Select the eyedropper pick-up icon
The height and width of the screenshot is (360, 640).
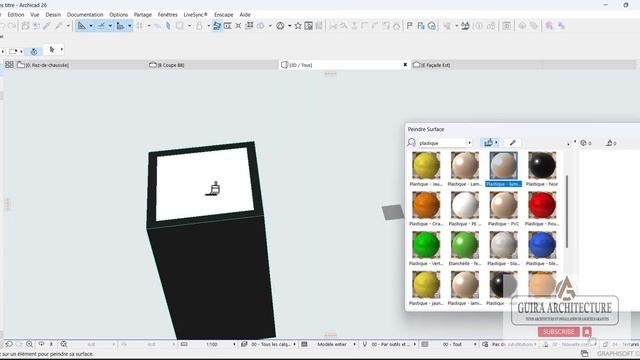point(513,142)
